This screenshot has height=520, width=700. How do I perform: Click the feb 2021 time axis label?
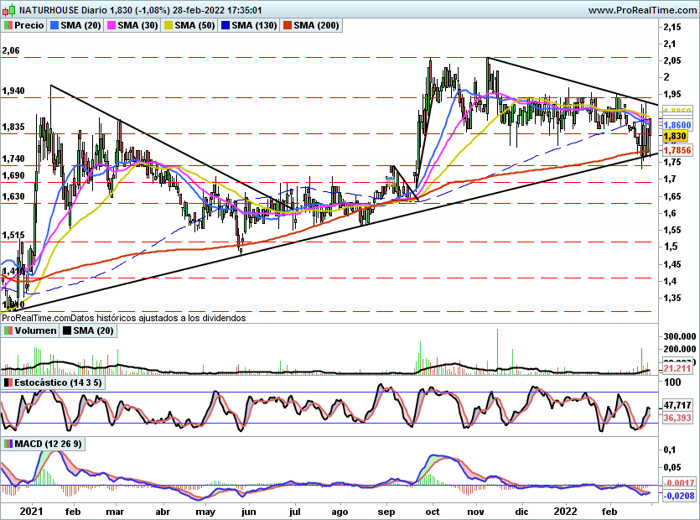click(x=73, y=512)
